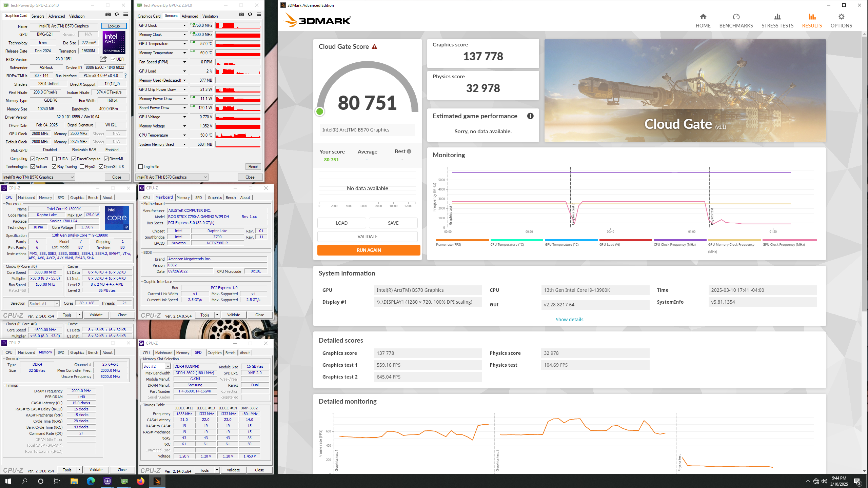Viewport: 868px width, 488px height.
Task: Switch to Advanced tab in GPU-Z Graphics Card window
Action: pos(56,16)
